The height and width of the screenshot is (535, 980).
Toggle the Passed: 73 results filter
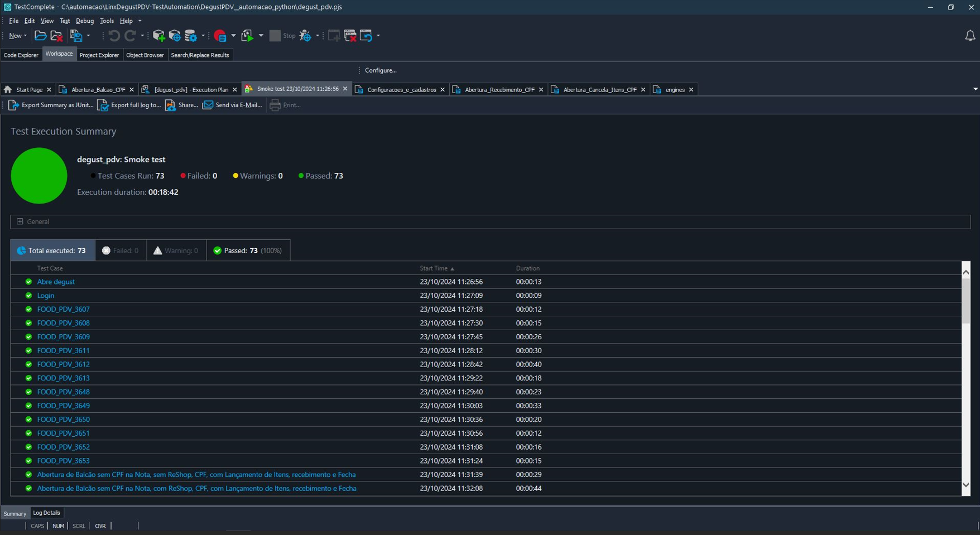(248, 250)
